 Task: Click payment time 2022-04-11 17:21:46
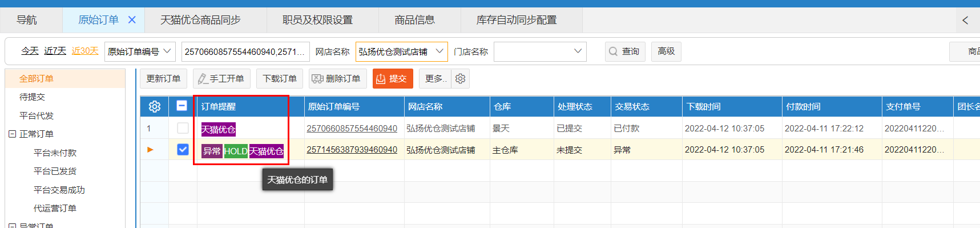click(x=824, y=150)
